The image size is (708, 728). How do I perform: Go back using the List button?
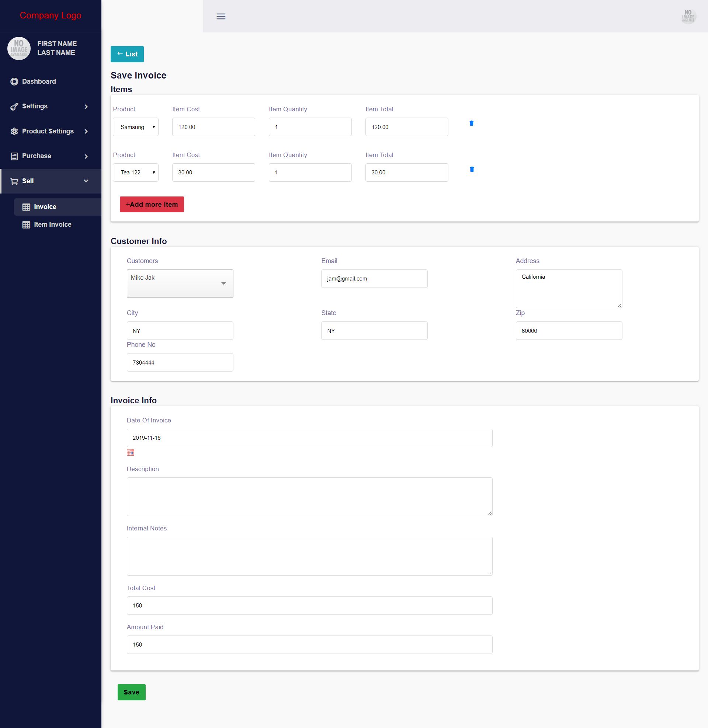[x=127, y=54]
